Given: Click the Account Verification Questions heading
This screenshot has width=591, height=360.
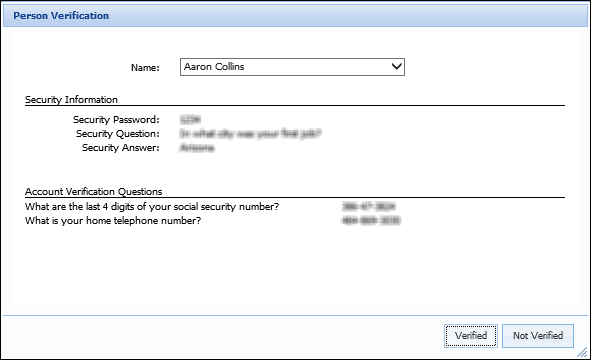Looking at the screenshot, I should 93,191.
